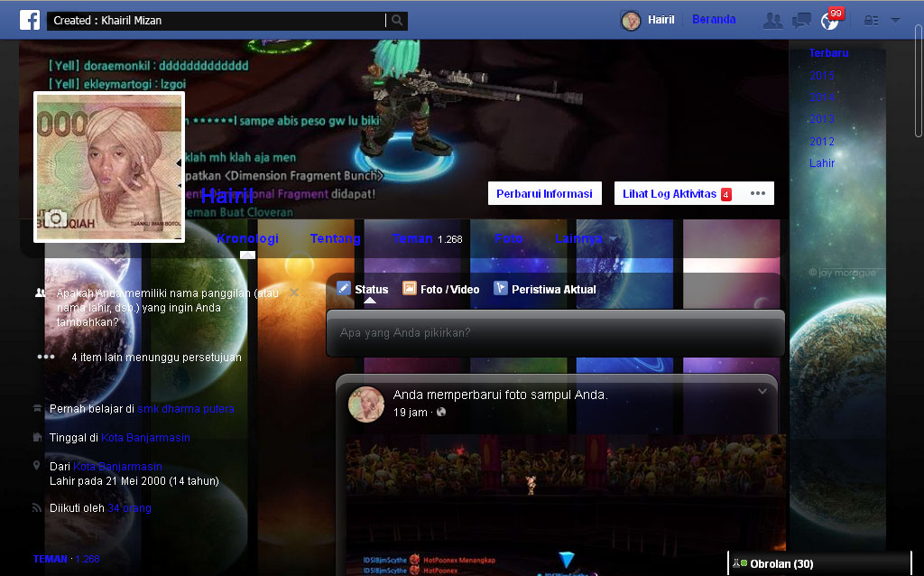The width and height of the screenshot is (924, 576).
Task: Jump to 2015 in timeline navigator
Action: click(822, 76)
